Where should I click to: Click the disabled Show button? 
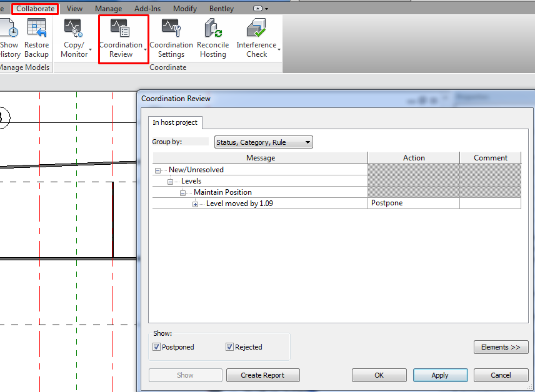[x=185, y=375]
